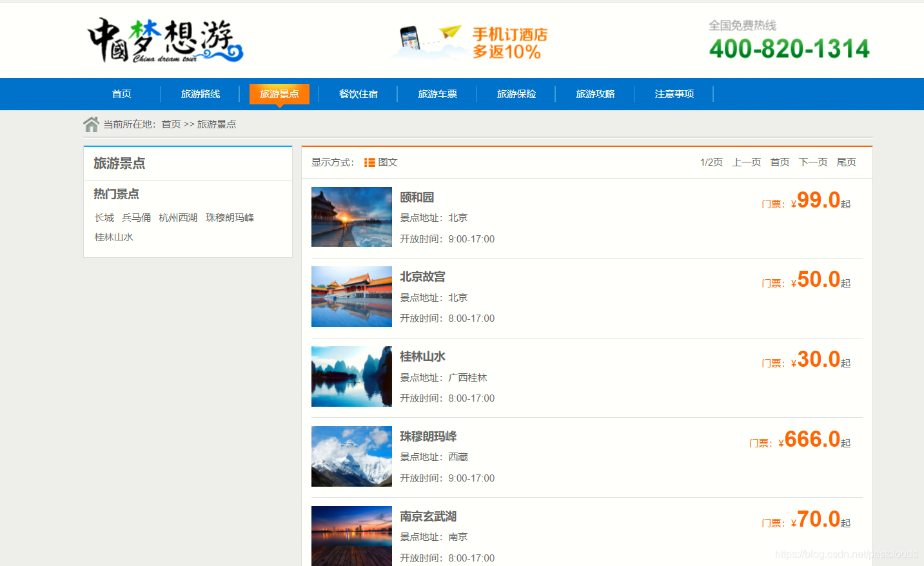This screenshot has width=924, height=566.
Task: Click the 上一页 previous page link
Action: tap(746, 162)
